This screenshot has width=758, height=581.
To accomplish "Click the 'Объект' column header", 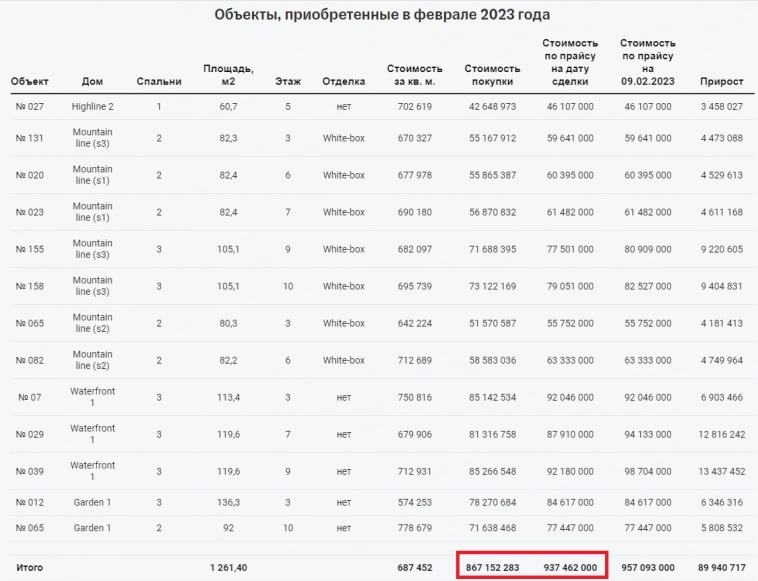I will pyautogui.click(x=29, y=81).
